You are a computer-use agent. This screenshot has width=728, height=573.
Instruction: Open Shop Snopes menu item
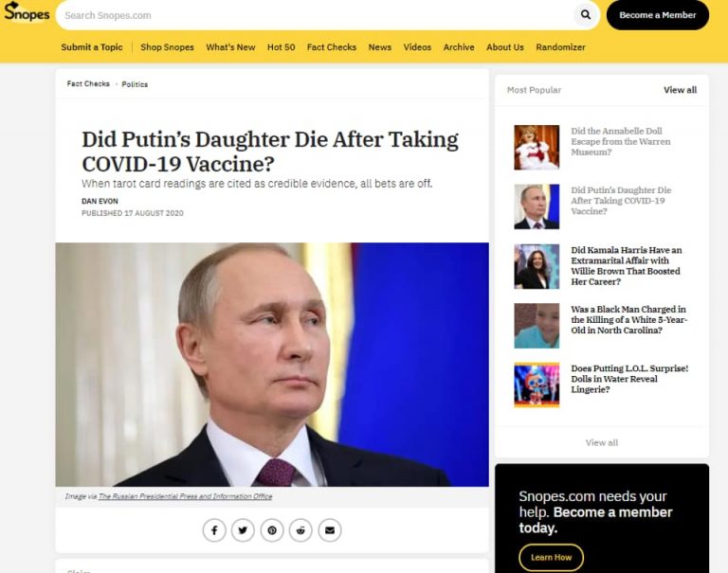point(167,47)
